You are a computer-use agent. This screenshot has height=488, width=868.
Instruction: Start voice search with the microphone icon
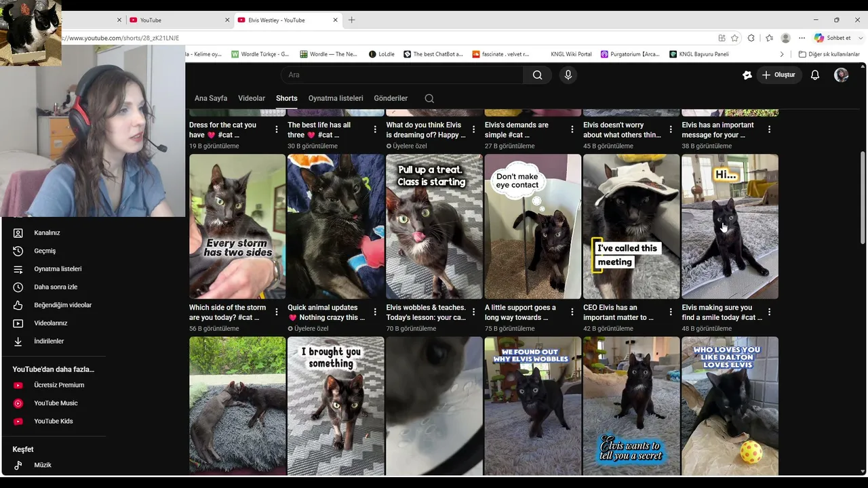tap(568, 75)
